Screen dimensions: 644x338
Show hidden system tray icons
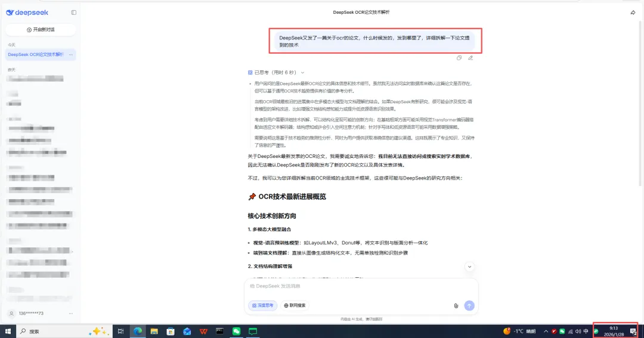(546, 331)
